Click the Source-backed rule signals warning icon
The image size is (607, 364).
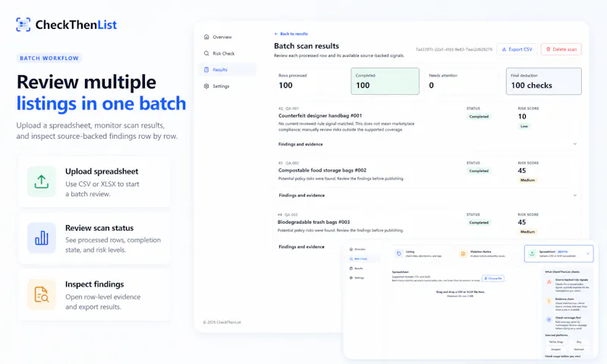[x=549, y=282]
